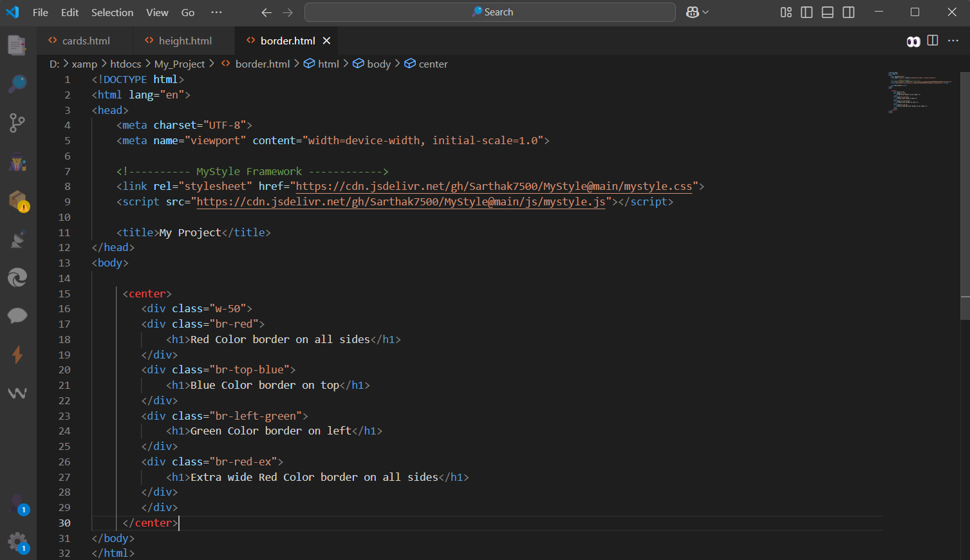Viewport: 970px width, 560px height.
Task: Open the Selection menu
Action: point(112,12)
